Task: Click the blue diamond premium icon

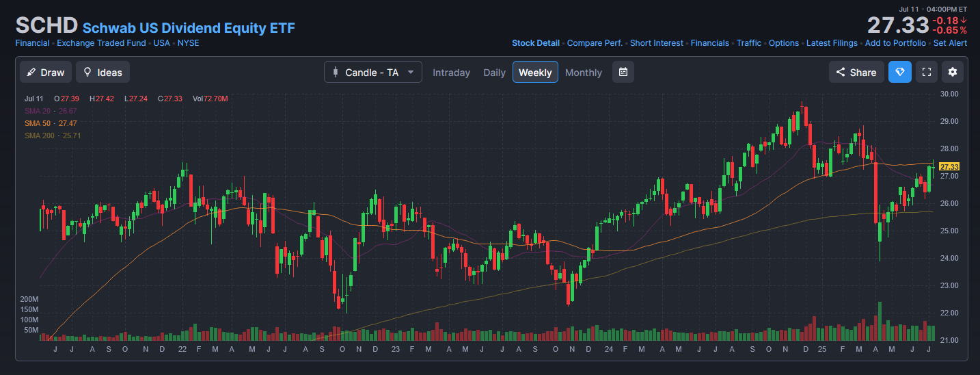Action: [900, 72]
